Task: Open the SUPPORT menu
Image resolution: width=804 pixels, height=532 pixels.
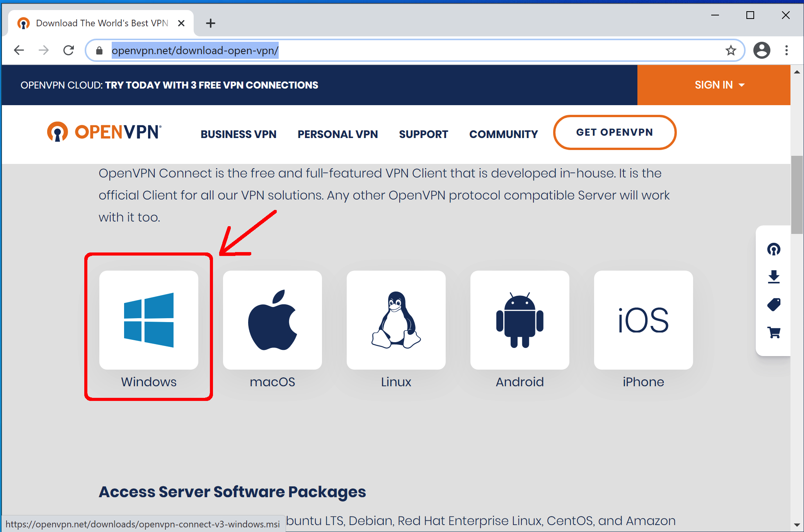Action: point(423,134)
